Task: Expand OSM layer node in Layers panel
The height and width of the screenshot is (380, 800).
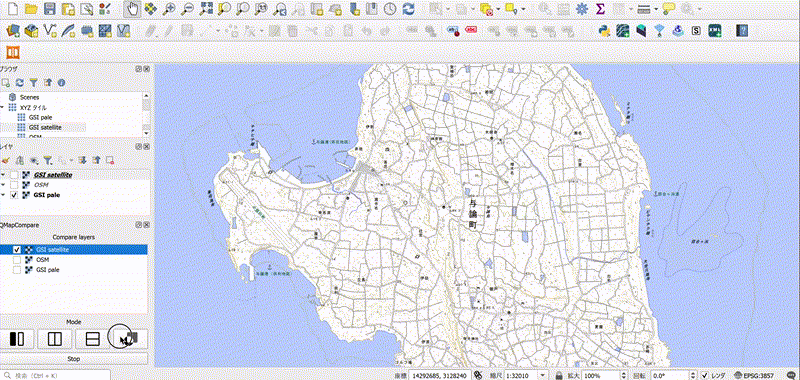Action: (3, 185)
